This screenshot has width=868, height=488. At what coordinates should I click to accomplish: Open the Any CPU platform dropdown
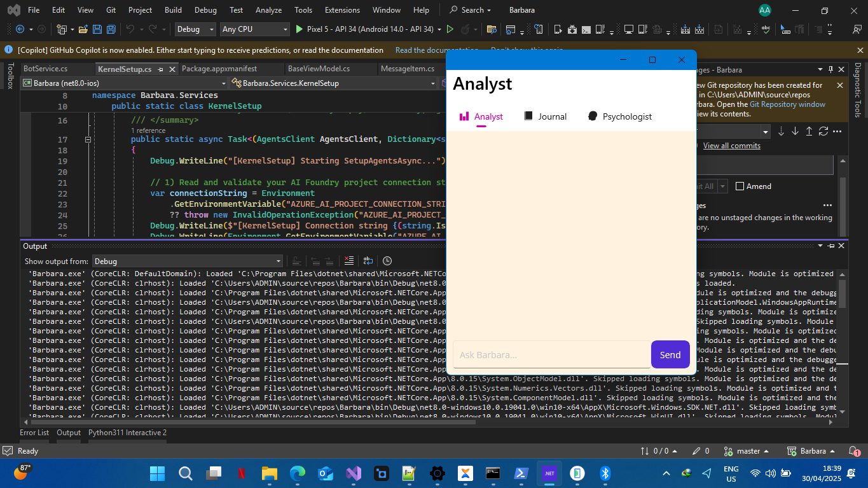[x=255, y=29]
